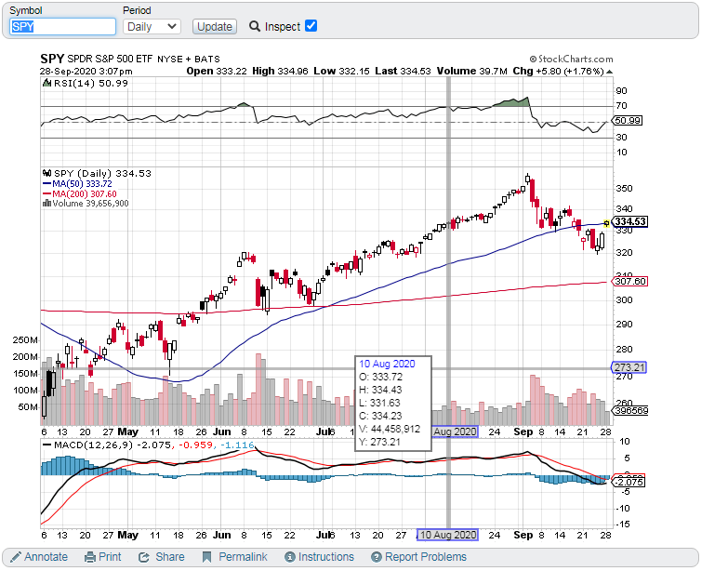Click the StockCharts.com watermark text
This screenshot has height=571, width=728.
click(x=571, y=59)
